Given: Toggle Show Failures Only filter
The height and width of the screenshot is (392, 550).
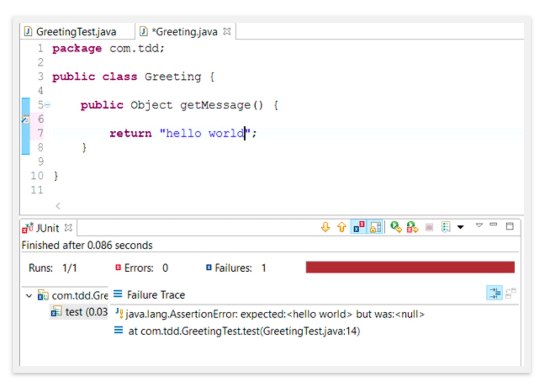Looking at the screenshot, I should pos(359,227).
